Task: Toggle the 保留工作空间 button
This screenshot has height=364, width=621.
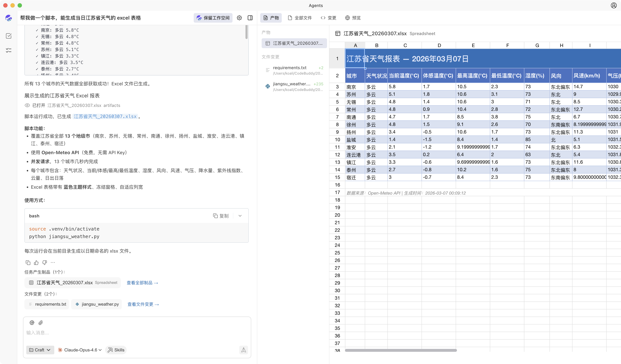Action: 213,18
